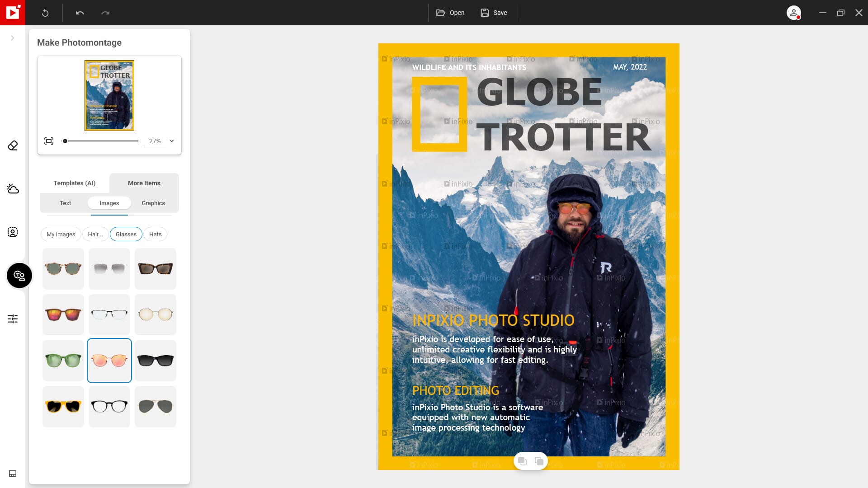The height and width of the screenshot is (488, 868).
Task: Pick the green translucent sunglasses
Action: (x=63, y=361)
